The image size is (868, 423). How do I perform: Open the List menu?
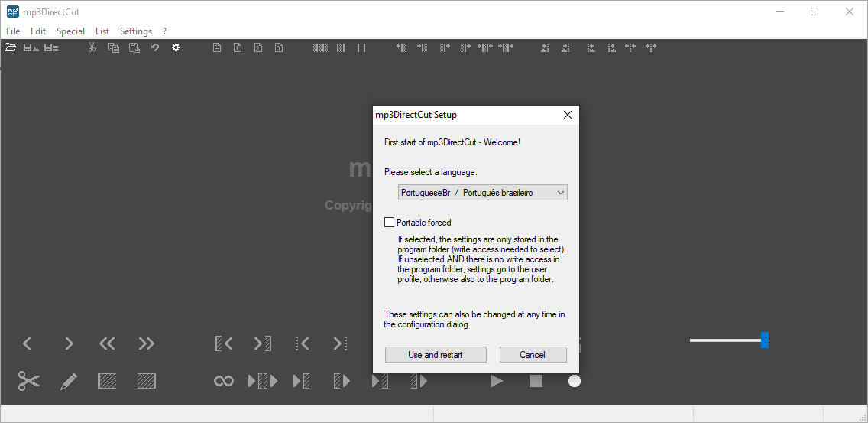coord(102,31)
